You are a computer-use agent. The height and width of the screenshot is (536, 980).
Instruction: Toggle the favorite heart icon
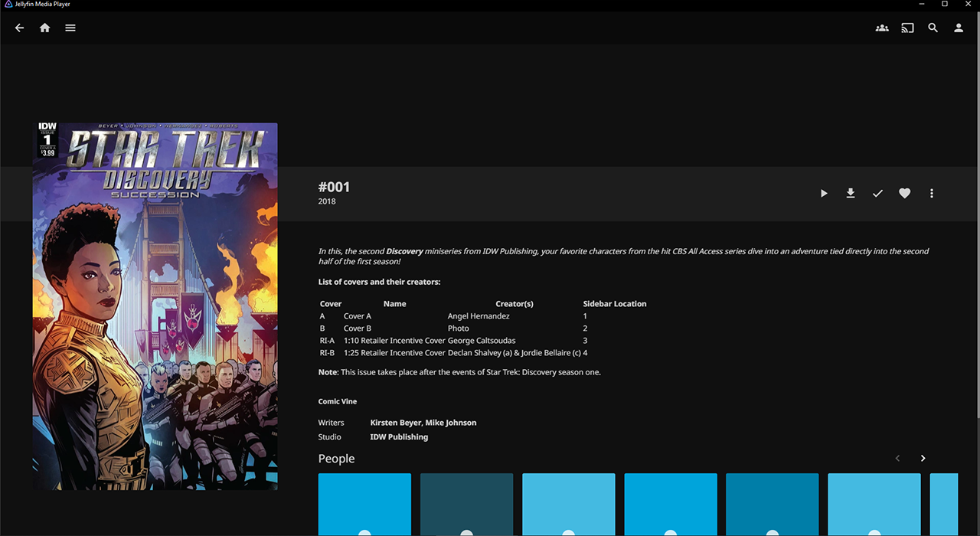[904, 194]
